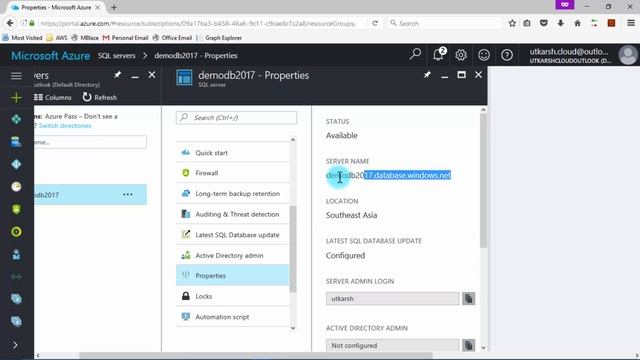
Task: Click SQL servers breadcrumb link
Action: (116, 56)
